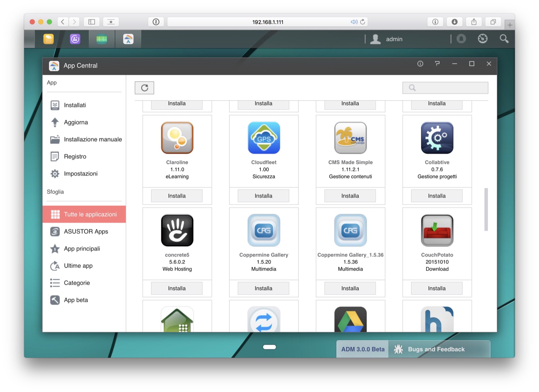Install Coppermine Gallery 1.5.20
This screenshot has width=539, height=392.
click(263, 288)
